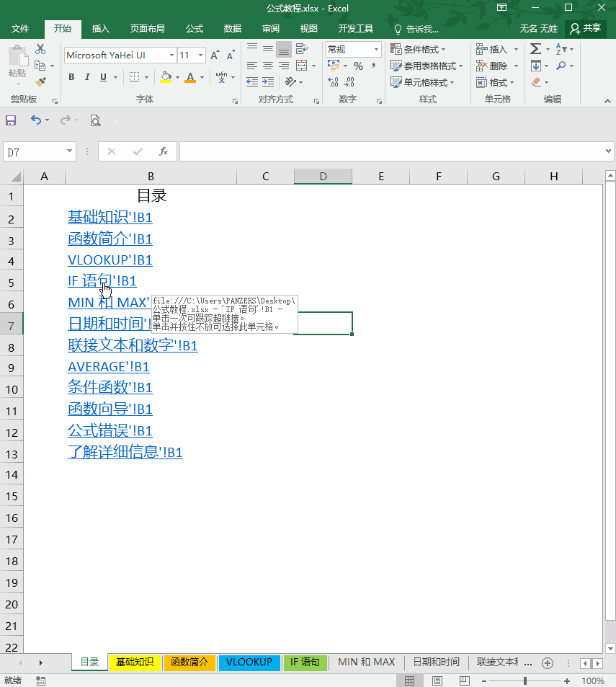616x687 pixels.
Task: Toggle underline formatting
Action: (x=103, y=77)
